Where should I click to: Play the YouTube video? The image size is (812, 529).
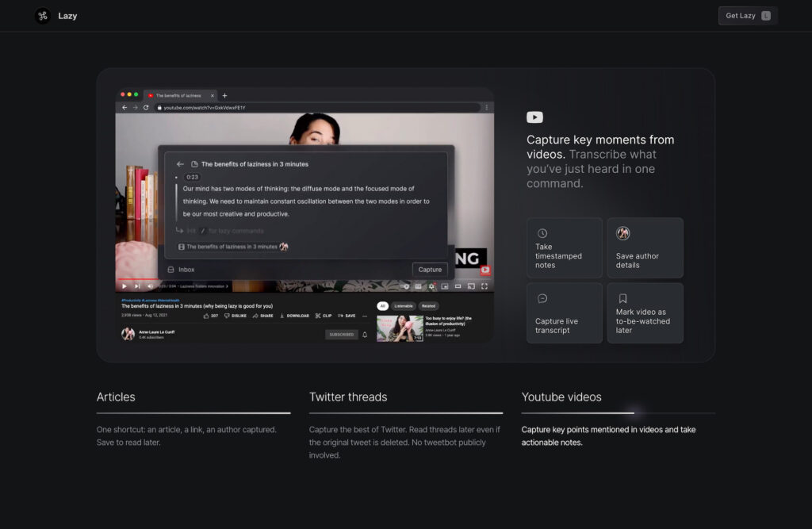124,286
